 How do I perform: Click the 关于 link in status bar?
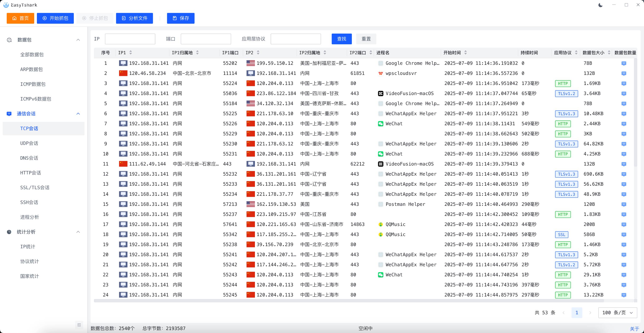coord(634,329)
